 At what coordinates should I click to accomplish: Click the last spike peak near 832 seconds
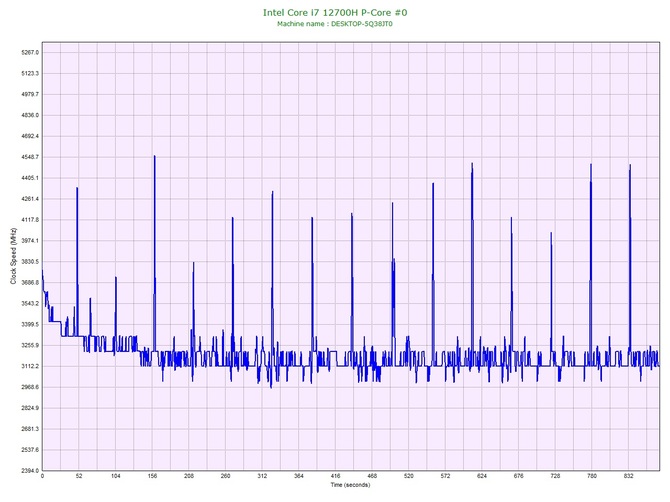tap(630, 165)
